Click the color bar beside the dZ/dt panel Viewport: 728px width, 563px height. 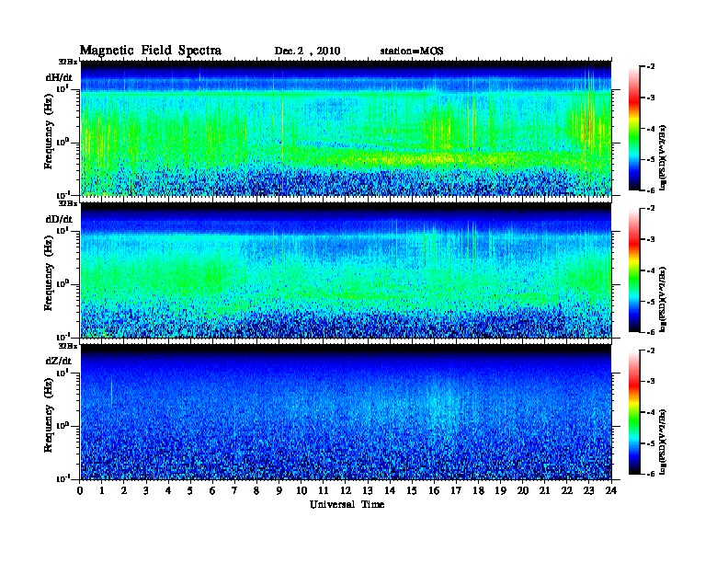[x=634, y=412]
